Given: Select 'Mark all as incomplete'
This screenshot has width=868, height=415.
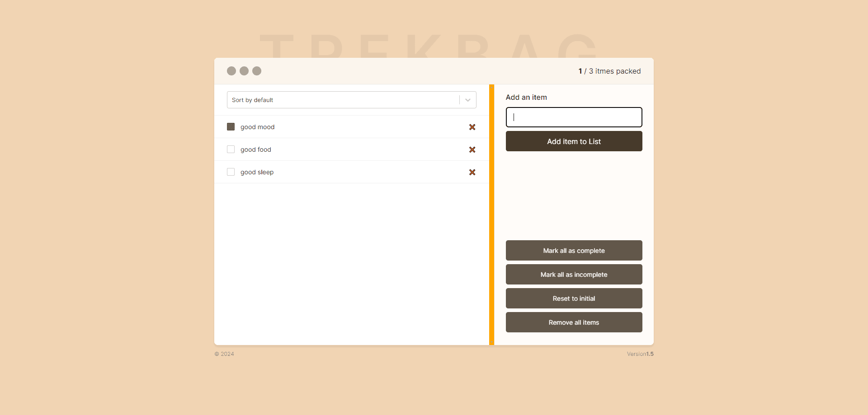Looking at the screenshot, I should pos(574,275).
